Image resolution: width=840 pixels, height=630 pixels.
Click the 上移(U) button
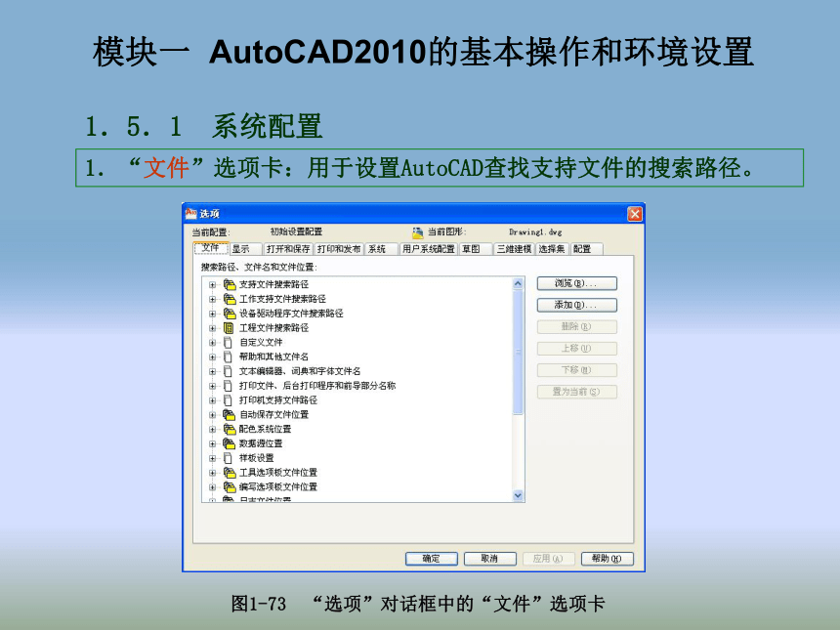tap(577, 349)
